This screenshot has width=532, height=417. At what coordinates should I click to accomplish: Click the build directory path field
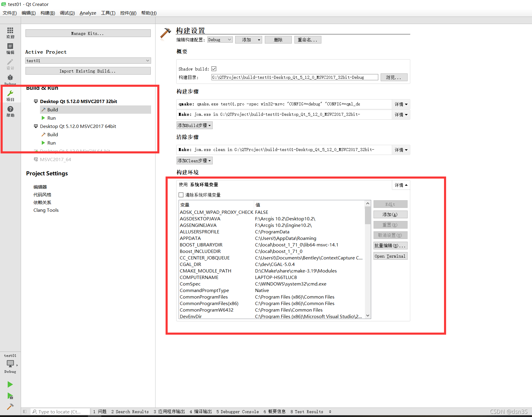(x=295, y=77)
